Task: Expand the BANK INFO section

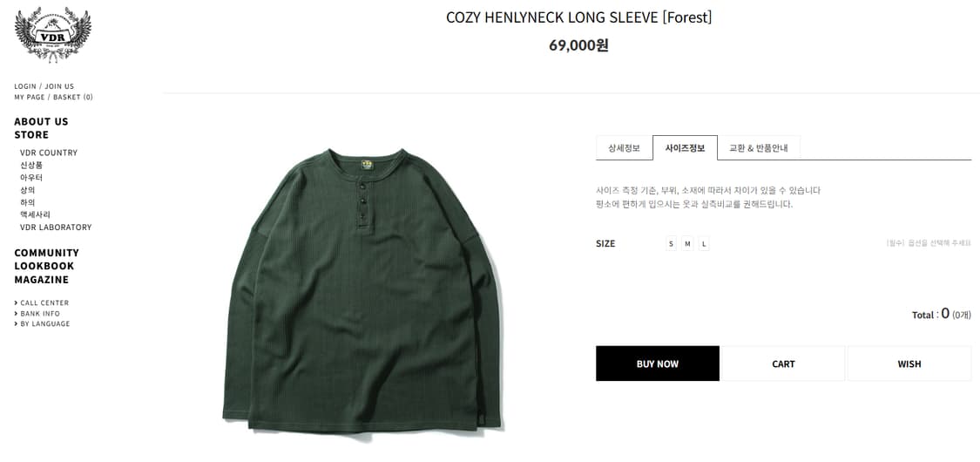Action: 37,313
